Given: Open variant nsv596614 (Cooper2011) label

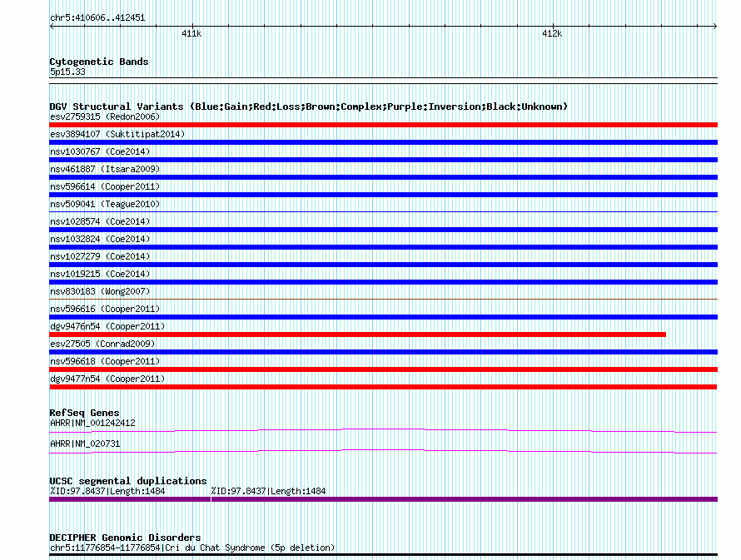Looking at the screenshot, I should pos(105,186).
